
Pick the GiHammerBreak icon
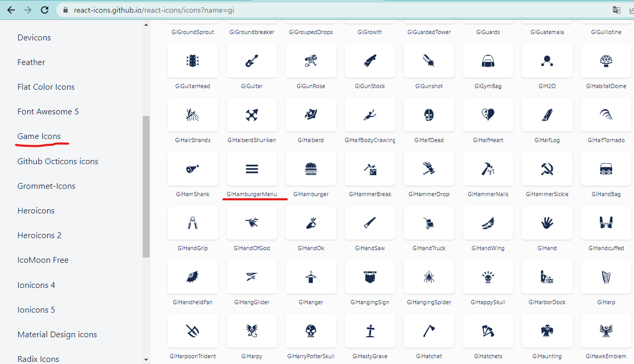[x=370, y=169]
